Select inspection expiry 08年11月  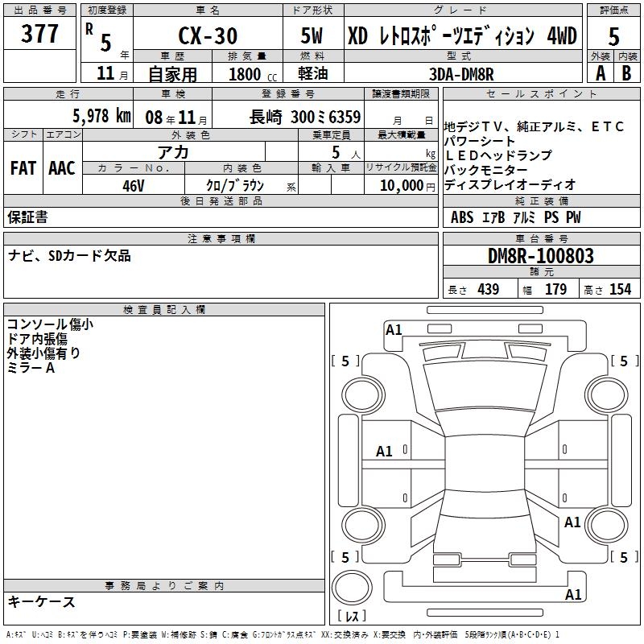pyautogui.click(x=175, y=118)
